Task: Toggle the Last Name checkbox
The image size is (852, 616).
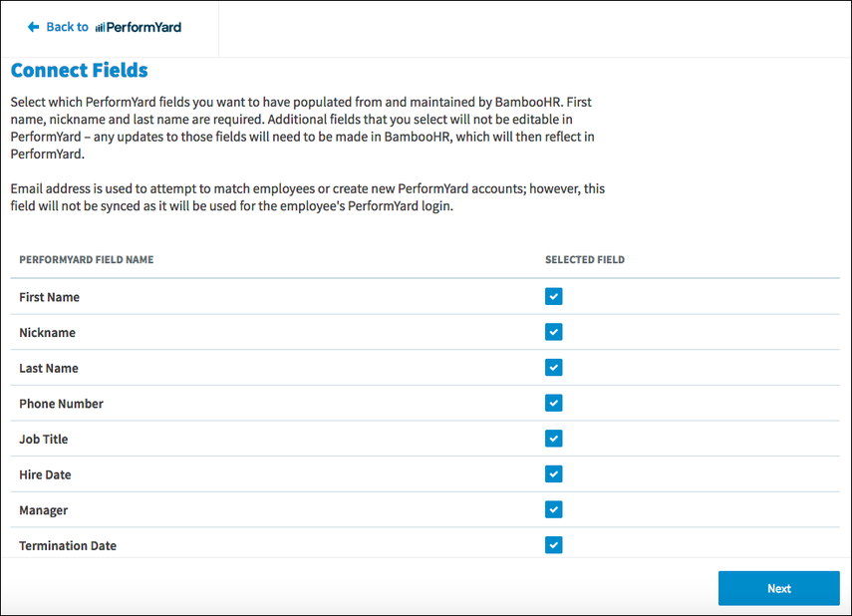Action: click(x=554, y=368)
